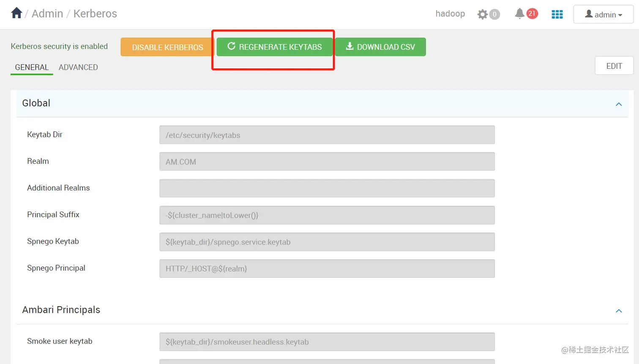
Task: Download the Kerberos CSV file
Action: pyautogui.click(x=380, y=47)
